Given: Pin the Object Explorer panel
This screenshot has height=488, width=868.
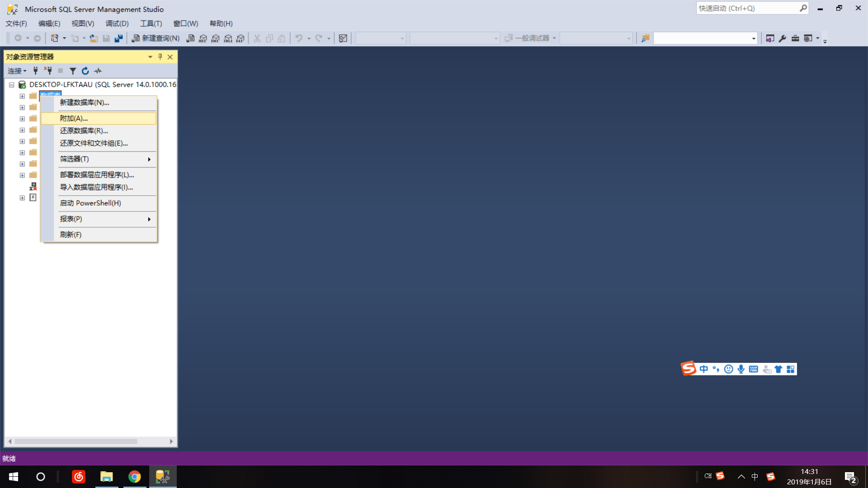Looking at the screenshot, I should (x=160, y=57).
